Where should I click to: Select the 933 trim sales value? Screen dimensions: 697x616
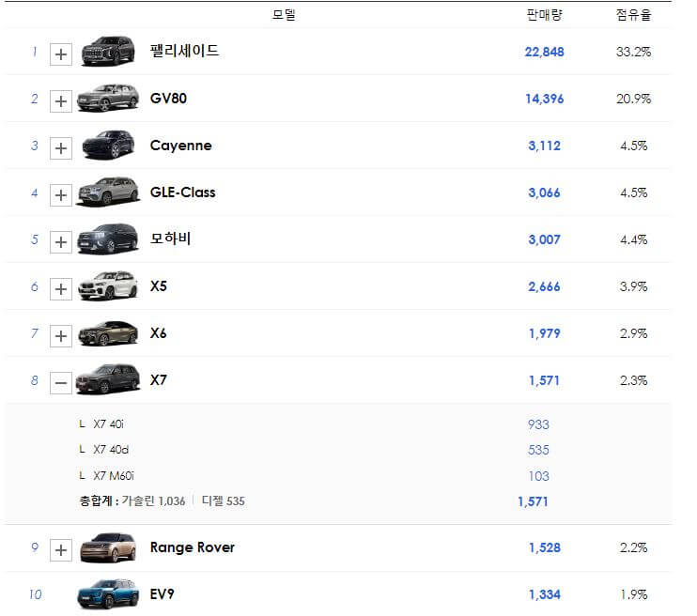pyautogui.click(x=538, y=424)
